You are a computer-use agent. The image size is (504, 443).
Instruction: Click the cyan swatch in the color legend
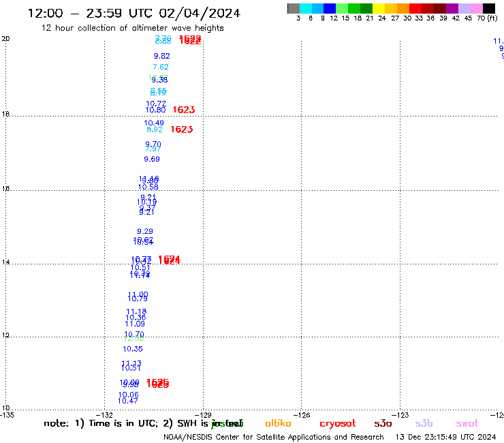306,8
